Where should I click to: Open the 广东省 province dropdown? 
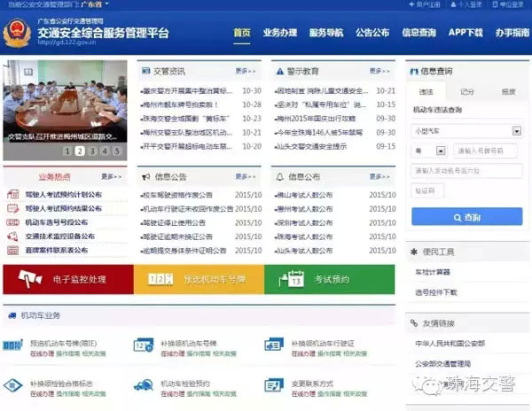tap(95, 4)
